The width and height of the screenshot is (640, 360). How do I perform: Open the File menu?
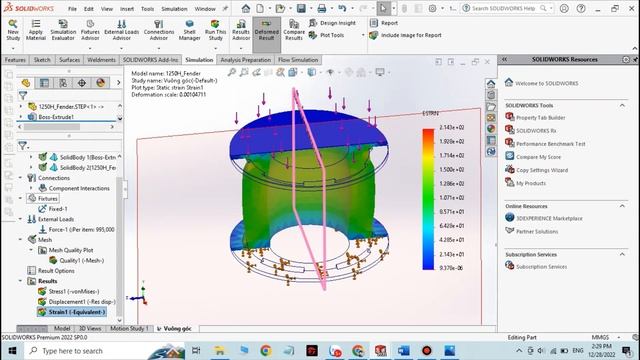[72, 9]
